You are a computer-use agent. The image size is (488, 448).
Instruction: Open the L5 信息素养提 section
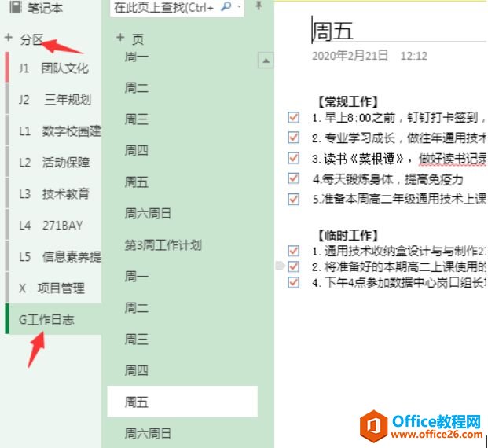pos(54,257)
